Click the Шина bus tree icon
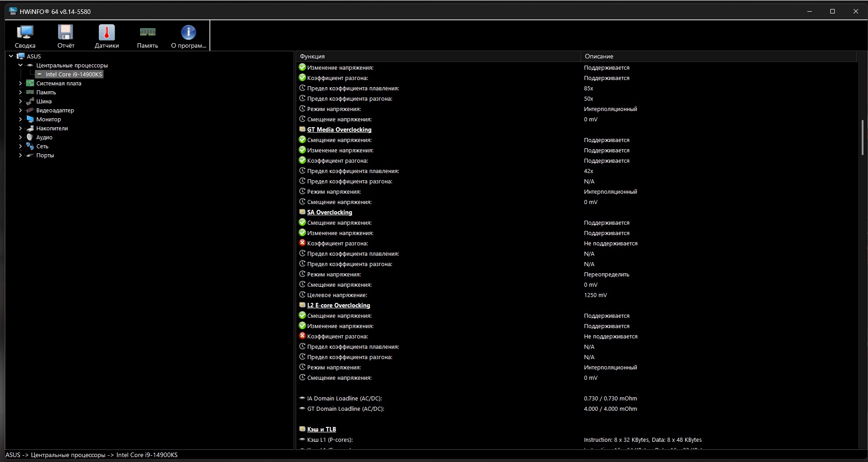Screen dimensions: 868x462 coord(30,101)
